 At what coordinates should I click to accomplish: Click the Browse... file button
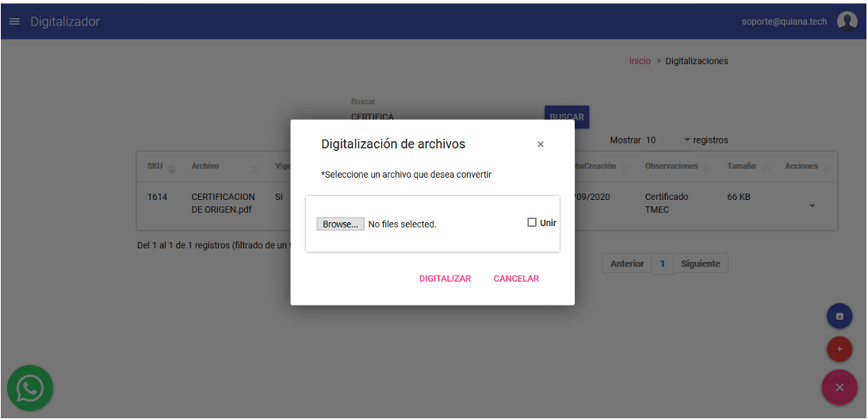[x=340, y=224]
